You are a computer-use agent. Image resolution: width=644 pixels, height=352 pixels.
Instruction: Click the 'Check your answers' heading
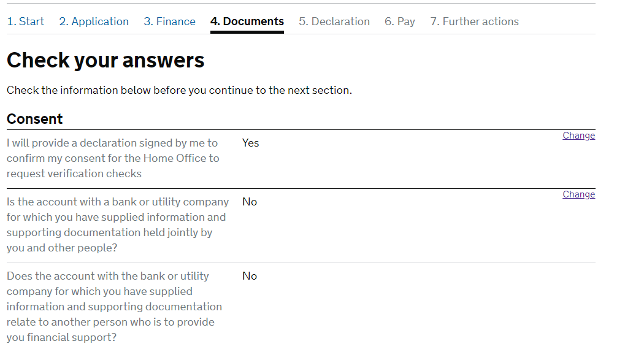pyautogui.click(x=105, y=61)
